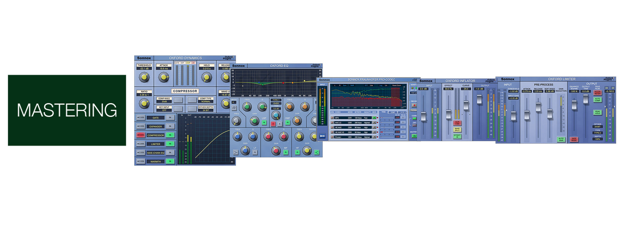The width and height of the screenshot is (644, 230).
Task: Open the Type-2 dither type selector
Action: (x=597, y=133)
